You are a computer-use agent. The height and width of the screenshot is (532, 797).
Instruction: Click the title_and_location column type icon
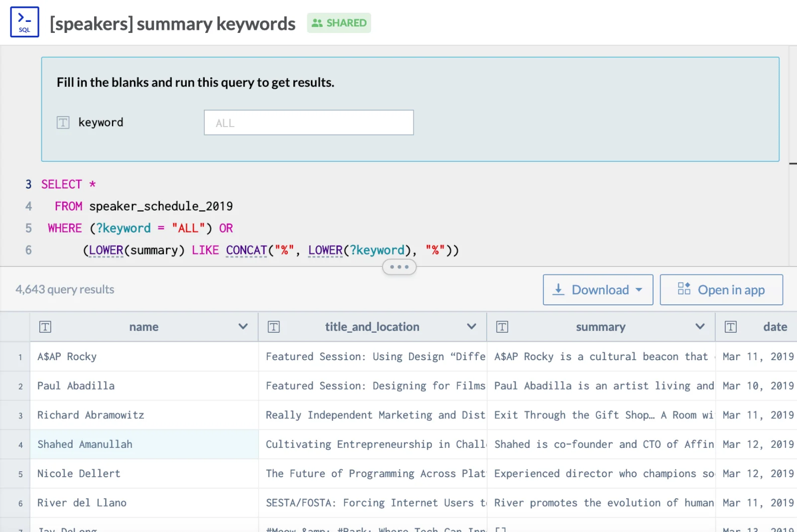coord(273,327)
